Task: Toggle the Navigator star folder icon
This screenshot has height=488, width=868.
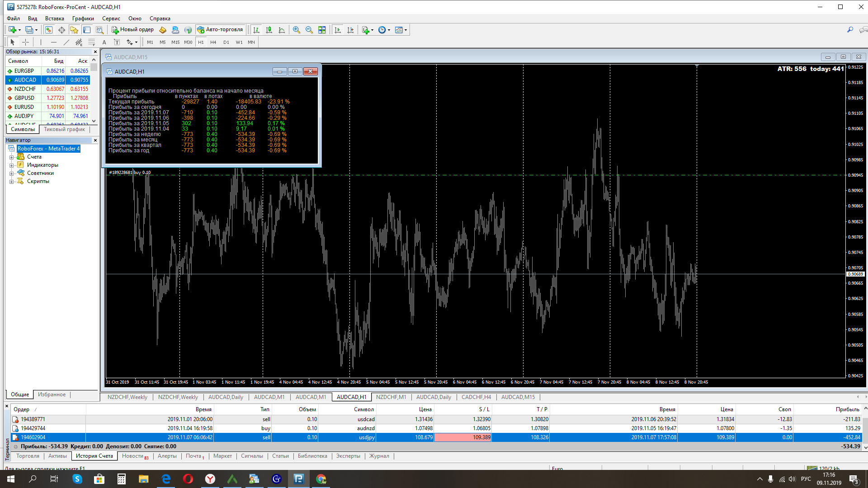Action: point(74,30)
